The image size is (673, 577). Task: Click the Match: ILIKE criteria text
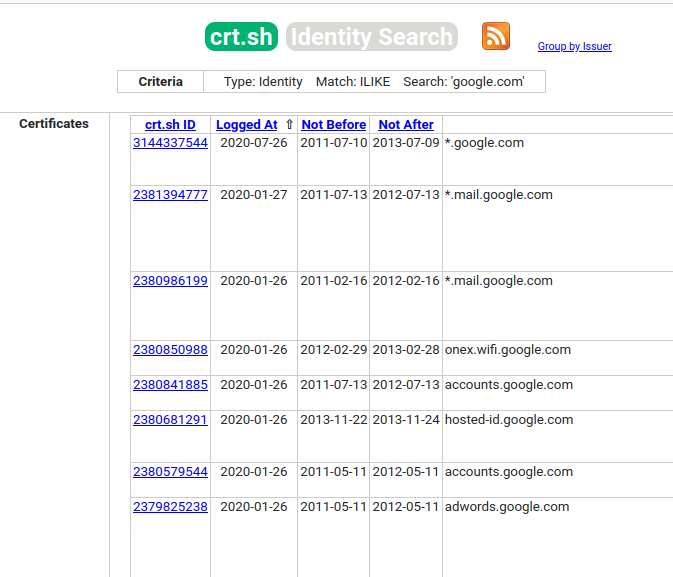pos(353,82)
